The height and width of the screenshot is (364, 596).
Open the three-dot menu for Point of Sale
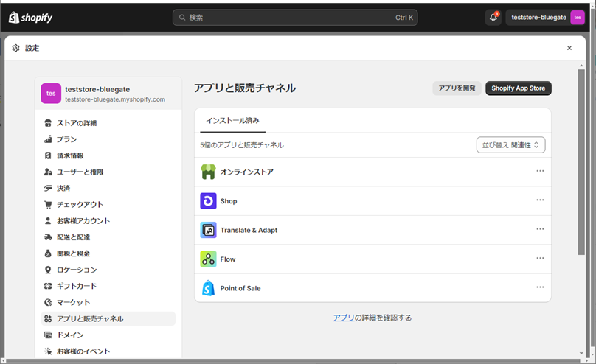[x=540, y=288]
